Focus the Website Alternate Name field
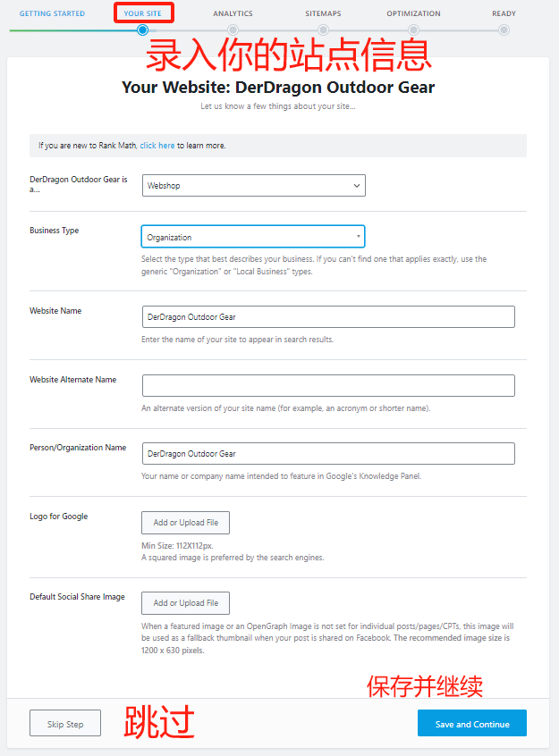Viewport: 559px width, 756px height. 328,385
